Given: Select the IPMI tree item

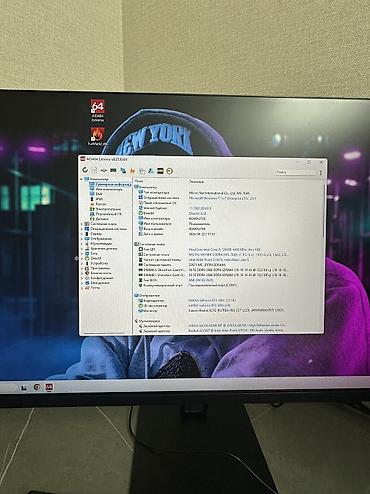Looking at the screenshot, I should click(x=97, y=199).
